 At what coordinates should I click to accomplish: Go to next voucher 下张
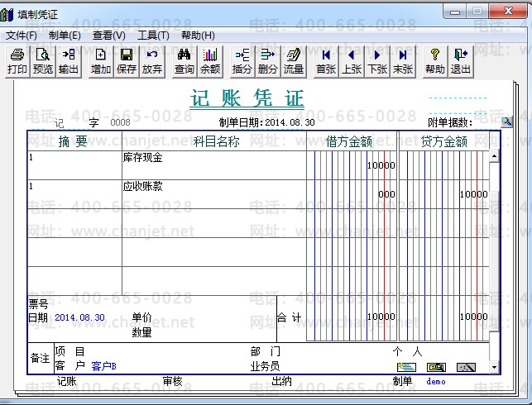click(x=377, y=61)
